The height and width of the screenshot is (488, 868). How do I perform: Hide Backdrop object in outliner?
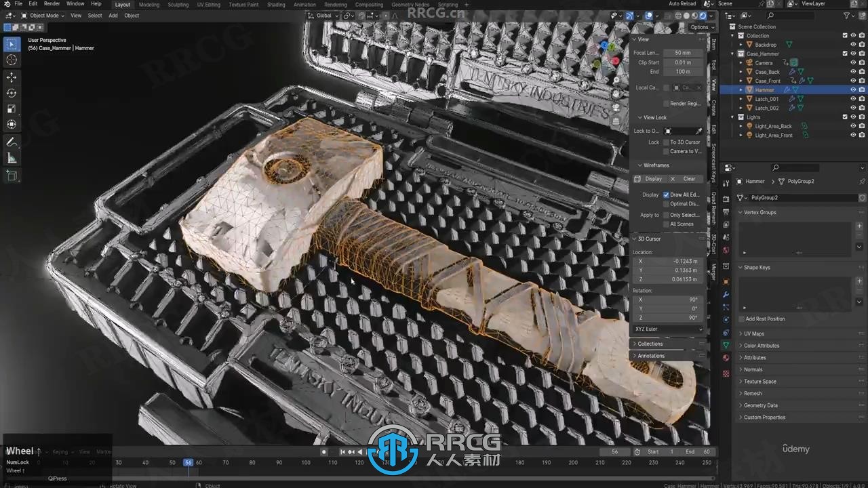coord(853,45)
